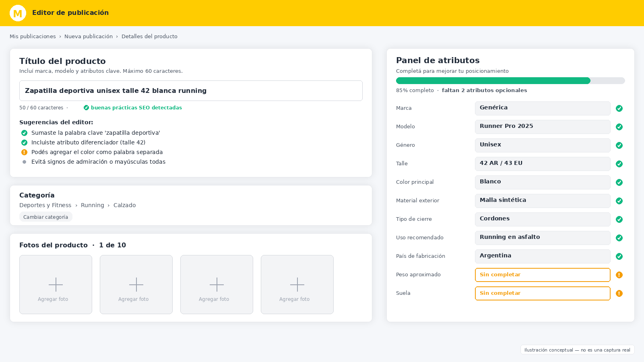Viewport: 644px width, 362px height.
Task: Open the Color principal field showing Blanco
Action: 543,183
